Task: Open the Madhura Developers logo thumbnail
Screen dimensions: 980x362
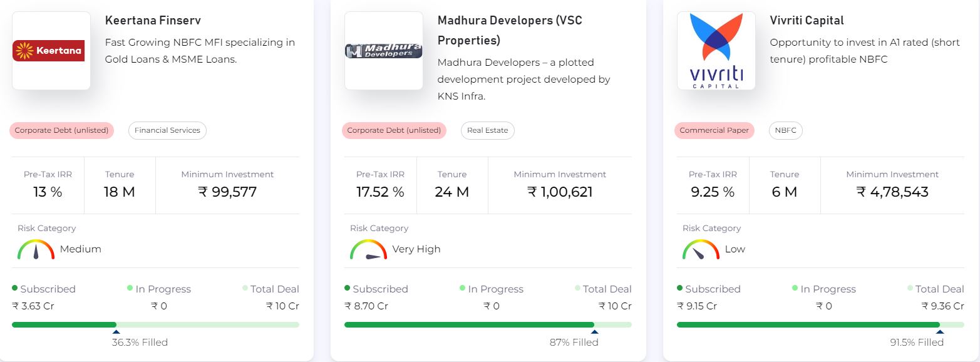Action: 384,51
